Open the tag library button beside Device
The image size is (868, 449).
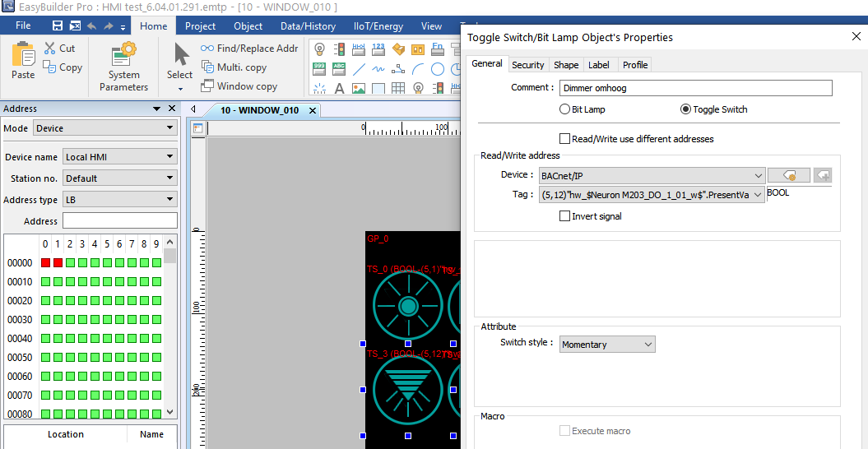[788, 175]
